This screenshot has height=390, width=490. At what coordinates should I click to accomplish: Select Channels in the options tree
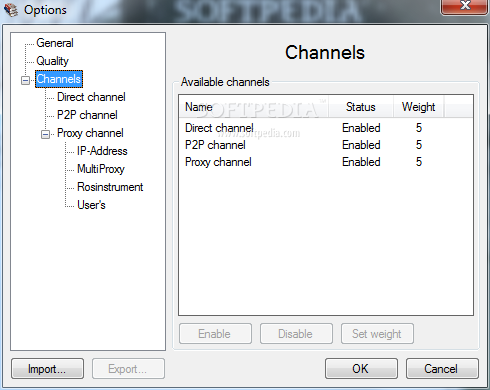tap(59, 79)
